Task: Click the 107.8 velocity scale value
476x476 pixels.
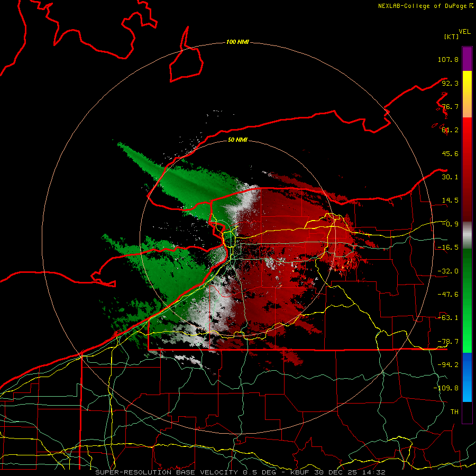Action: click(x=448, y=59)
